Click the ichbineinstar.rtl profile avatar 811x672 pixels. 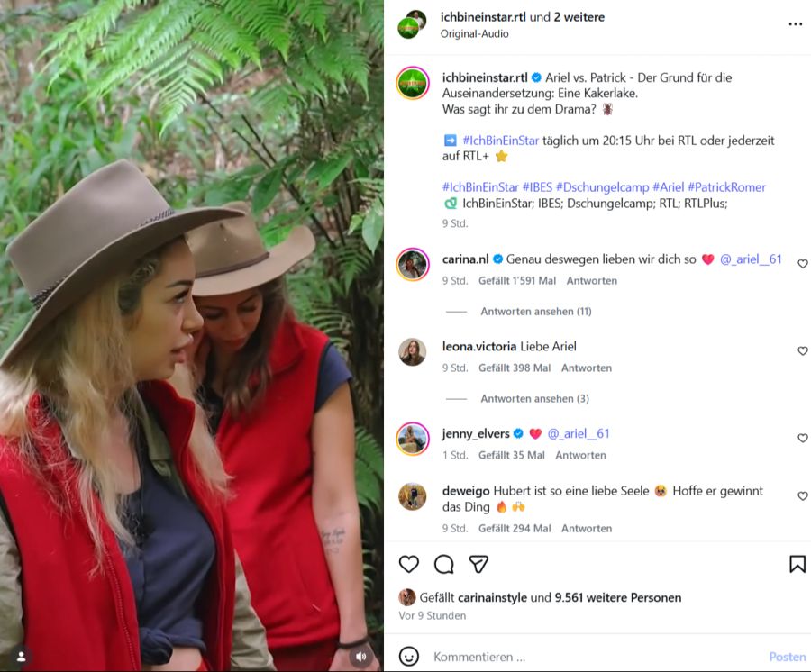point(412,84)
